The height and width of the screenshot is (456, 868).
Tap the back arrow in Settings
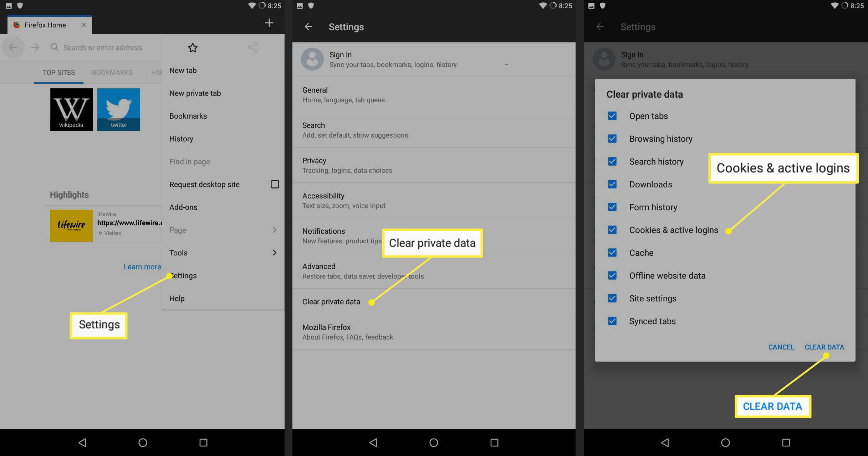(308, 26)
